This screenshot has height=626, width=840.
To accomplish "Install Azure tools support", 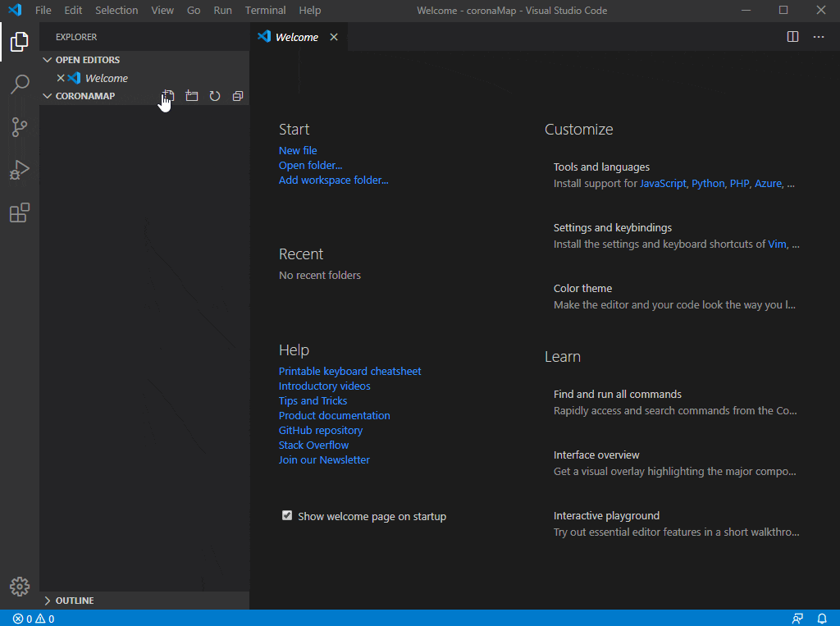I will 768,183.
